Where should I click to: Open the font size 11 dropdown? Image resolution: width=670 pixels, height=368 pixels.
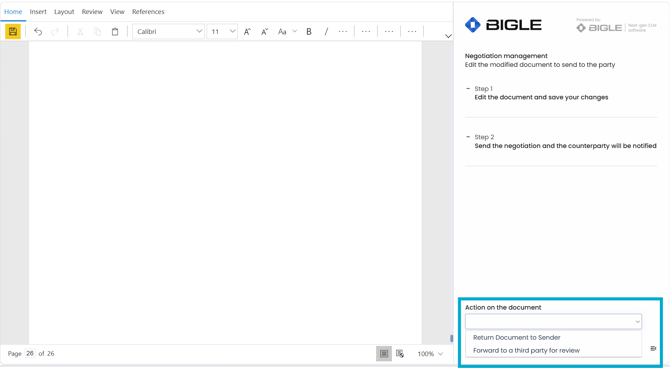pyautogui.click(x=222, y=32)
